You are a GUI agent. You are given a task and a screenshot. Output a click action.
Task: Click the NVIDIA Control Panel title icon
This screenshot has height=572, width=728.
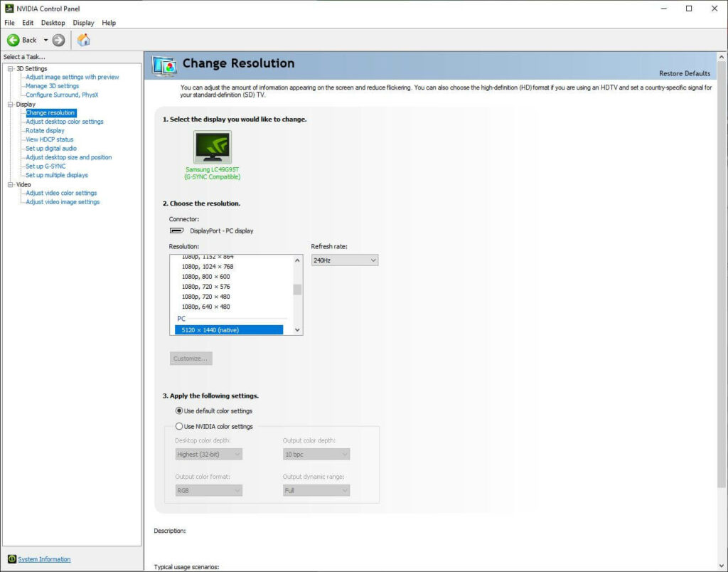(9, 9)
